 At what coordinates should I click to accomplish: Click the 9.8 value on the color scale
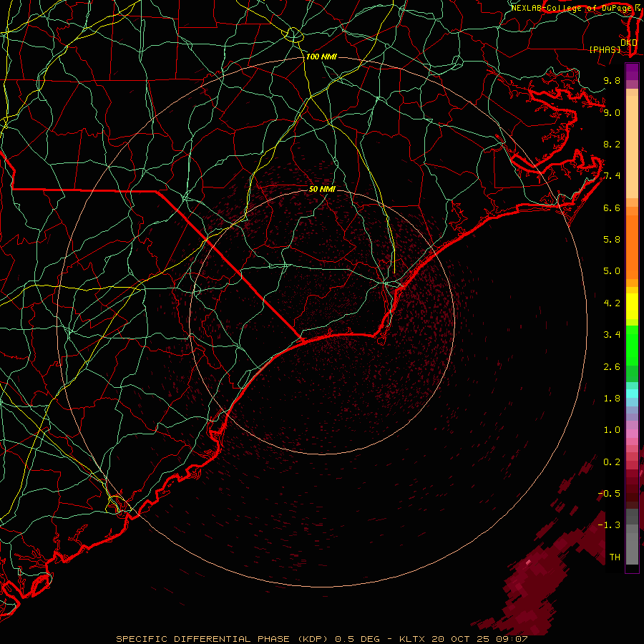point(612,80)
